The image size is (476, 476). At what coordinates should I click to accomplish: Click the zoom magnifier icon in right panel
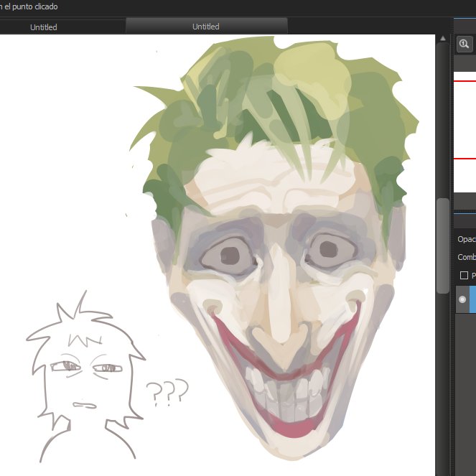click(x=465, y=45)
